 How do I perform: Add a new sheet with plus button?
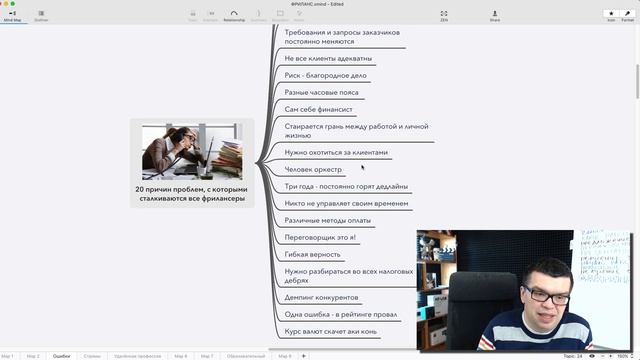pyautogui.click(x=303, y=356)
